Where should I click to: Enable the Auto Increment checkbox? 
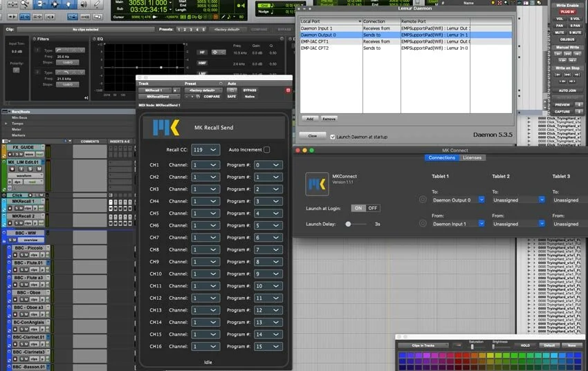pyautogui.click(x=266, y=150)
